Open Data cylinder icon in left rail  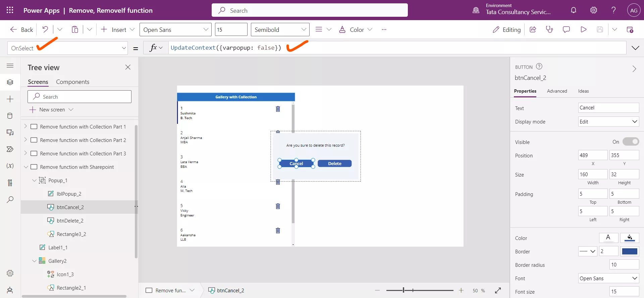pyautogui.click(x=10, y=116)
